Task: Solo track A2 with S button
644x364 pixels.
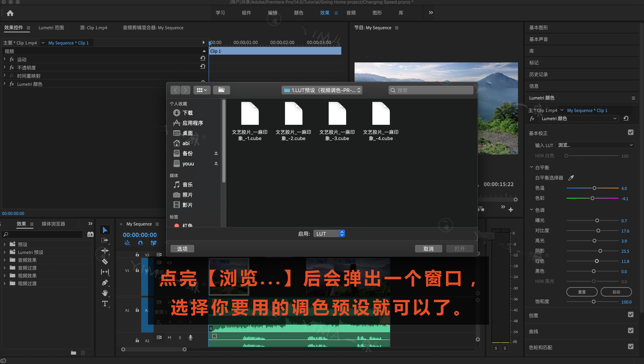Action: tap(180, 337)
